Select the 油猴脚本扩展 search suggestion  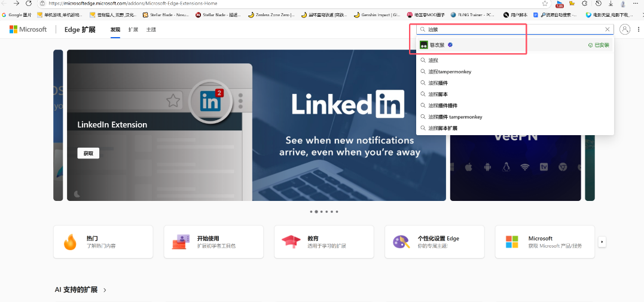point(515,128)
